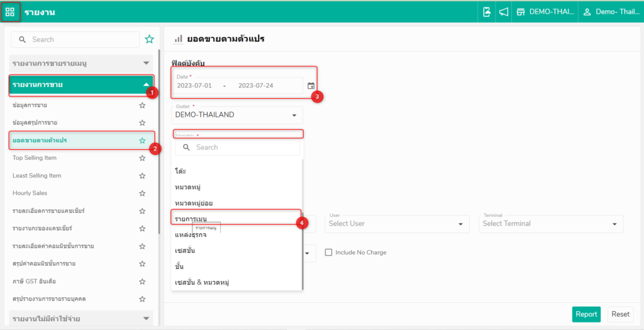Favorite ข้อมูลสรุปการขาย with its star
Screen dimensions: 644x330
(142, 123)
